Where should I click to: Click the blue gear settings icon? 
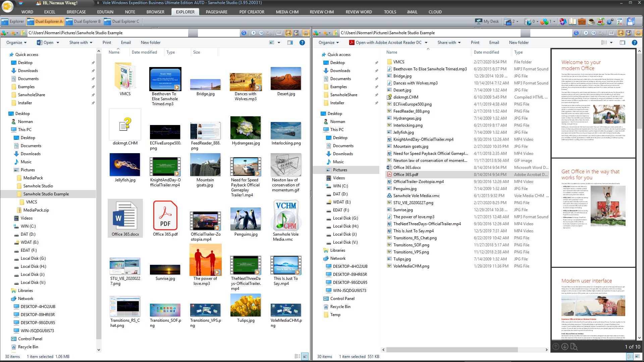coord(610,21)
